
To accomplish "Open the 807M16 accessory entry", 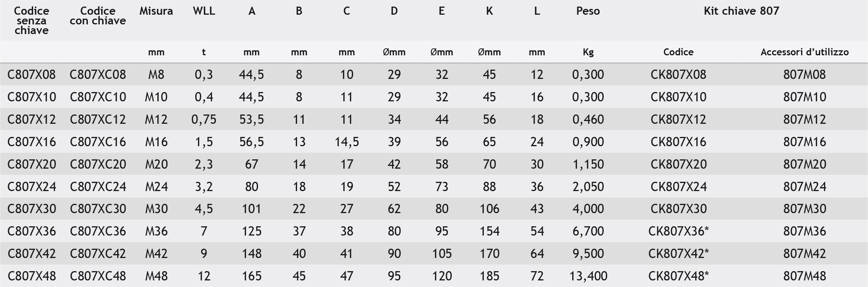I will (805, 142).
